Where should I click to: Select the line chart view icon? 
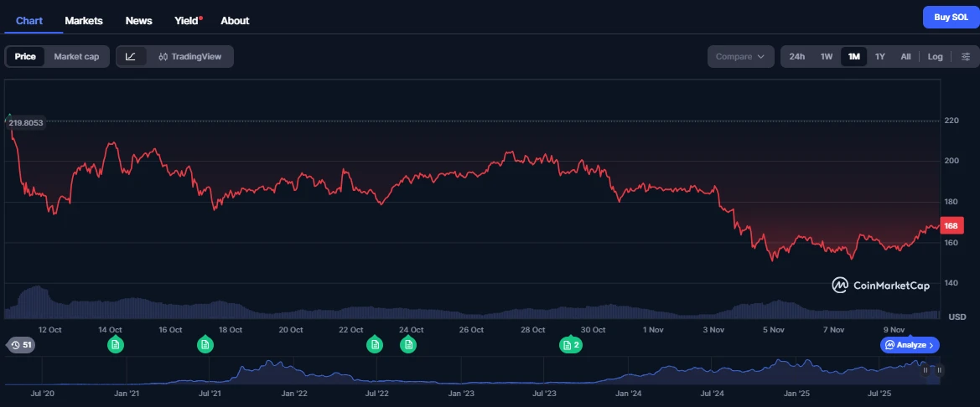pos(131,56)
